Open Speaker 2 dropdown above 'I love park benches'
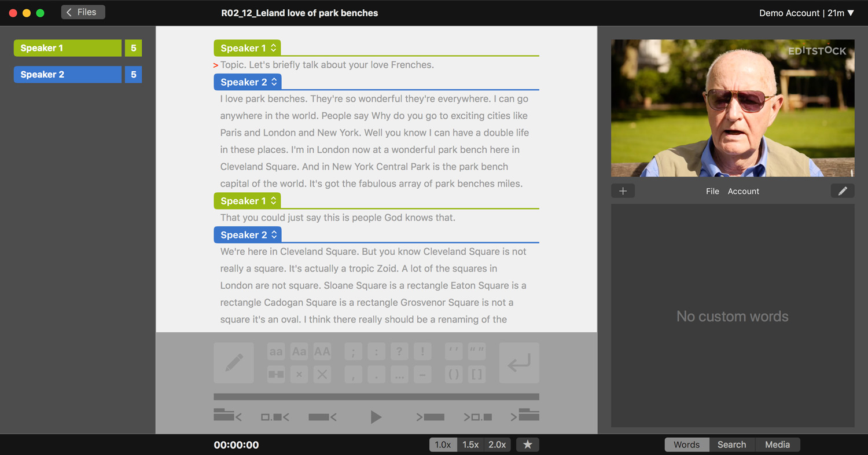 pyautogui.click(x=248, y=82)
